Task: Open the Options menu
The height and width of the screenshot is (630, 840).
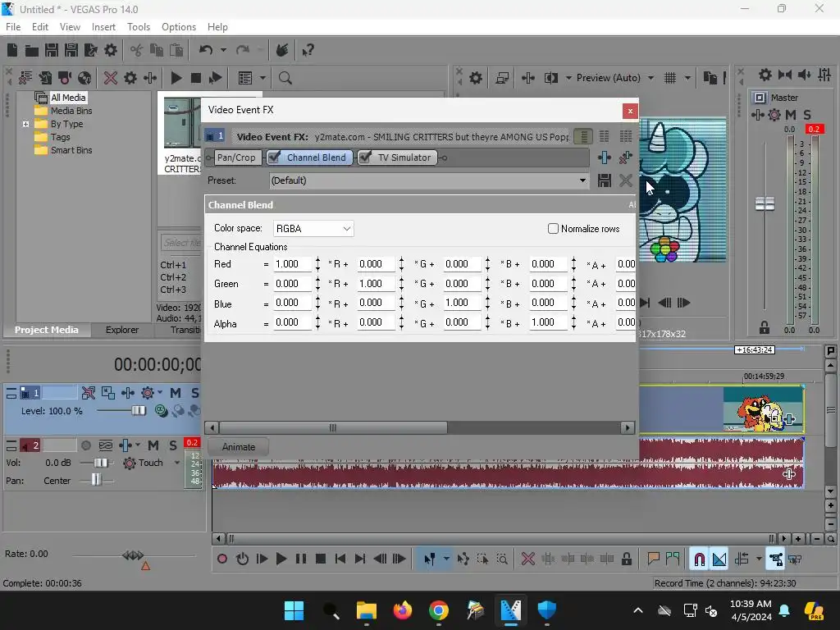Action: pos(178,27)
